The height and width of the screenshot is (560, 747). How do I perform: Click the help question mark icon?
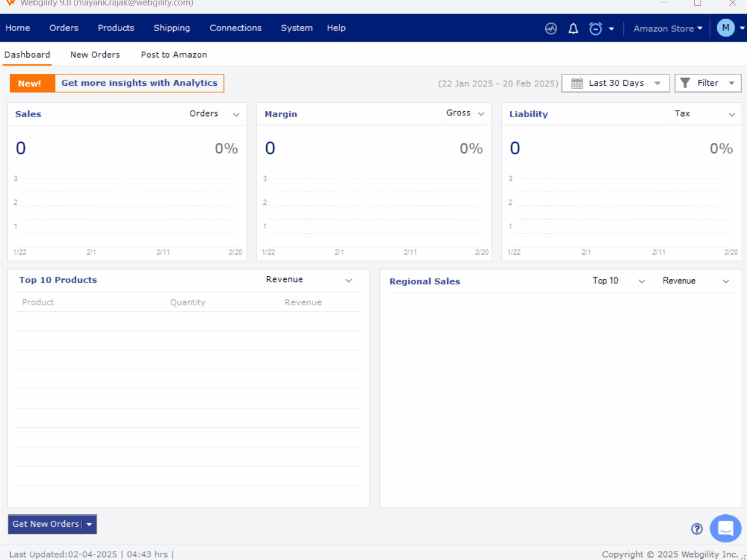click(697, 528)
